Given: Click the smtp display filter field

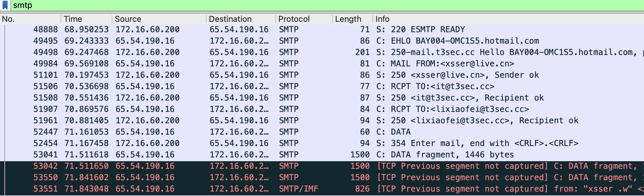Looking at the screenshot, I should coord(316,5).
